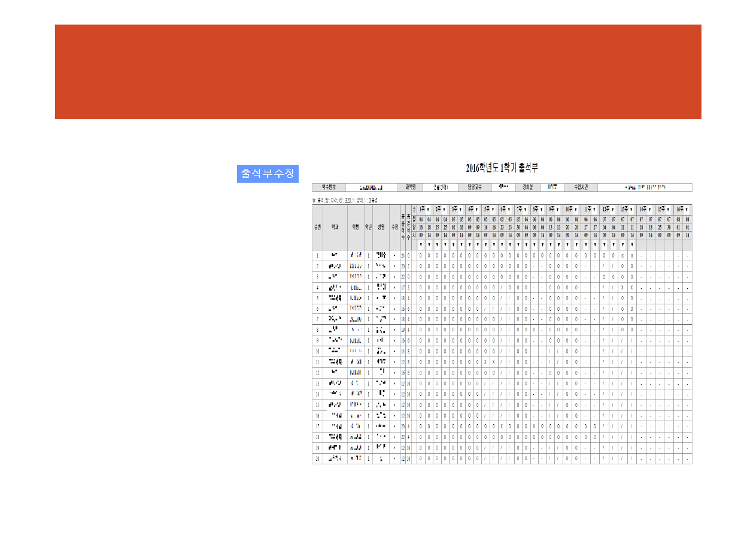
Task: Click the 2016학년도 1학기 출석부 title
Action: click(505, 168)
